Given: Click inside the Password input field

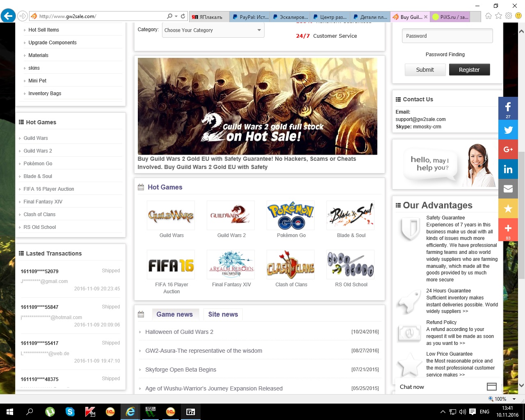Looking at the screenshot, I should click(447, 36).
